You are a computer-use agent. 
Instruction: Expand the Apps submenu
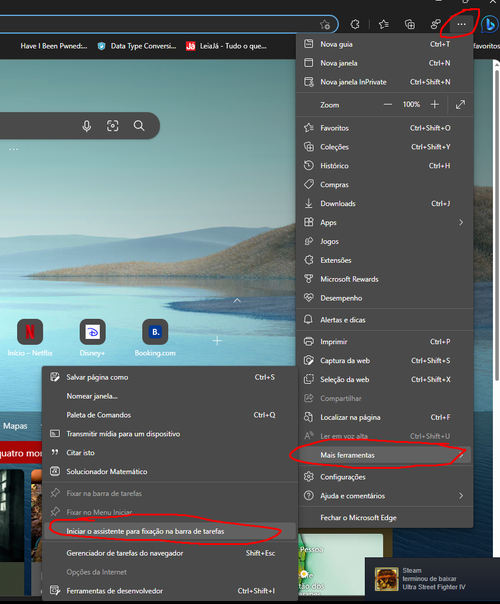(384, 222)
